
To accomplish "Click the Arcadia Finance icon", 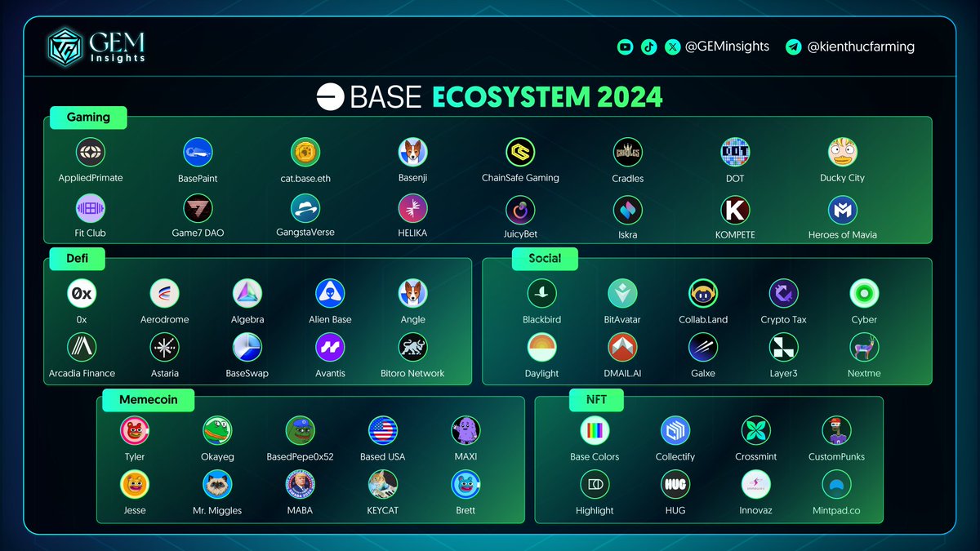I will 82,348.
